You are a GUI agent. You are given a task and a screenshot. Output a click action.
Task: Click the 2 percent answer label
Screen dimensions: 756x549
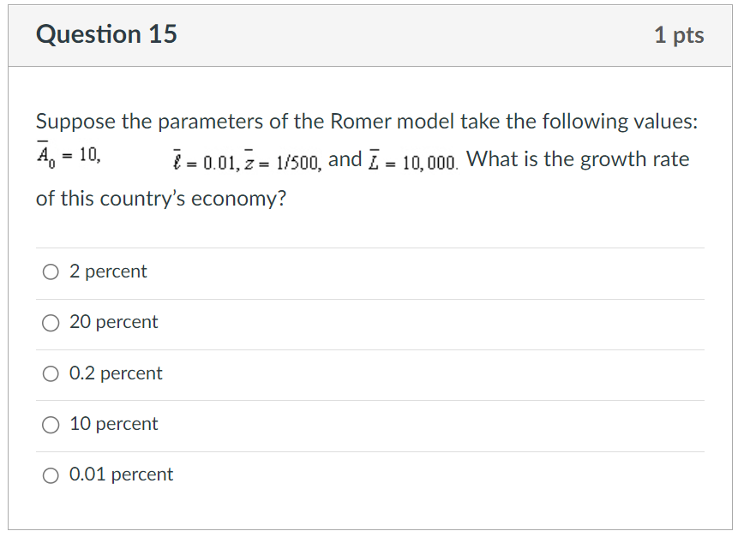pos(107,272)
